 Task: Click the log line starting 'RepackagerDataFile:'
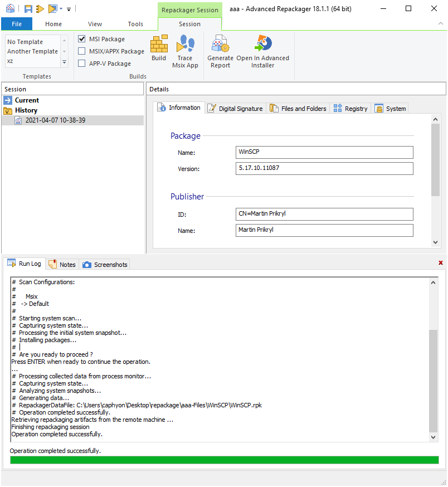[x=137, y=405]
